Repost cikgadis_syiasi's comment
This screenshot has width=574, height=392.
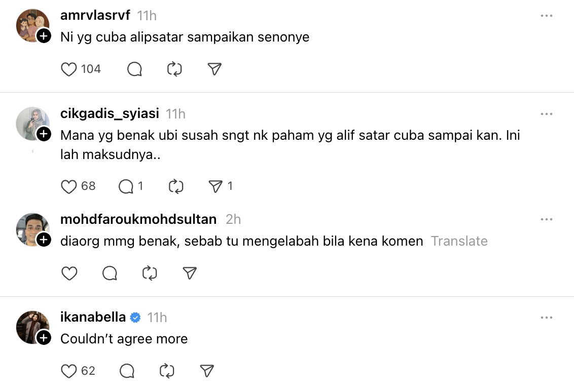click(176, 186)
